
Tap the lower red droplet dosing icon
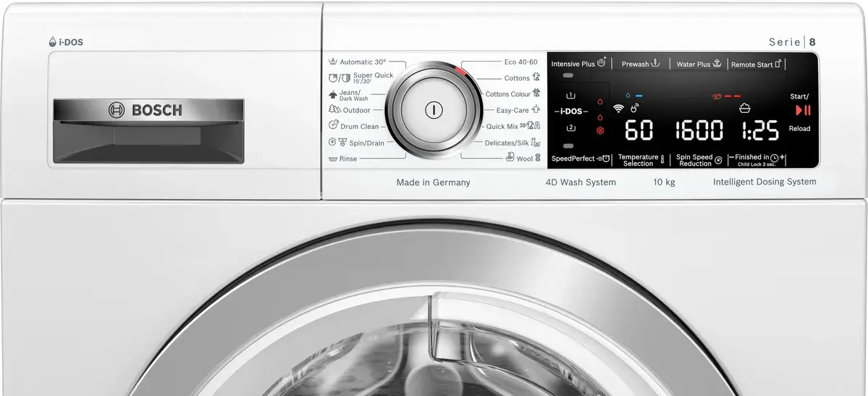600,117
